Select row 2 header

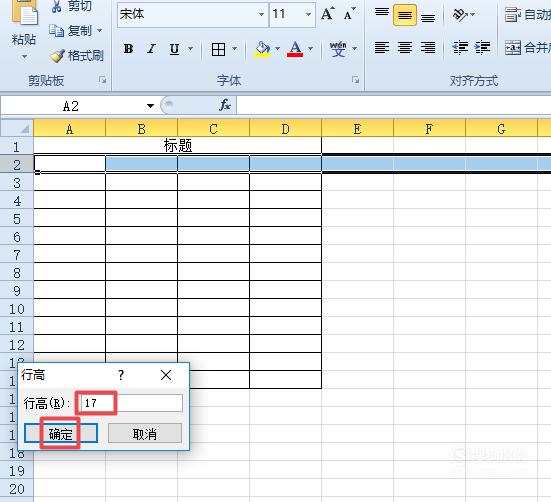point(17,164)
